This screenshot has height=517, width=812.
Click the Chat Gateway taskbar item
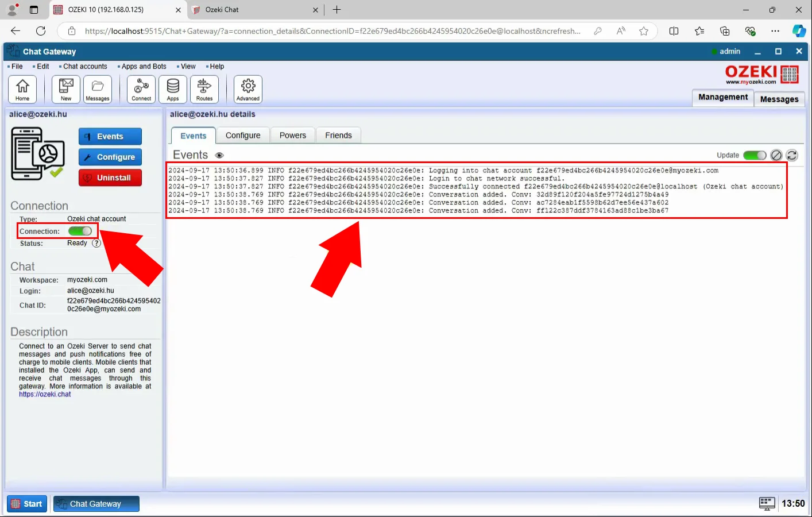click(x=96, y=504)
